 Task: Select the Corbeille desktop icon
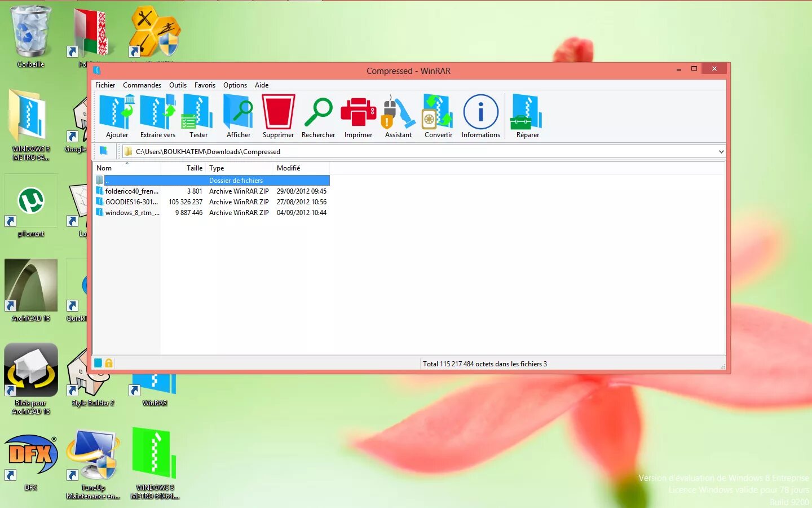click(30, 36)
